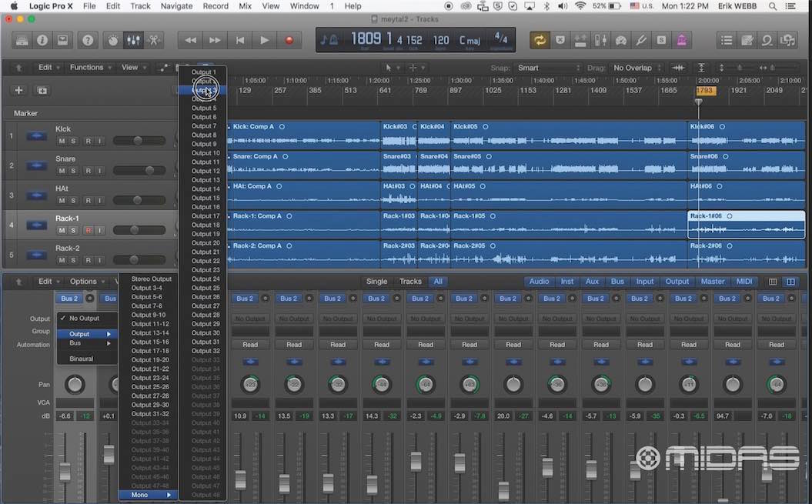Viewport: 812px width, 504px height.
Task: Show the Mixer from the control bar
Action: coord(133,40)
